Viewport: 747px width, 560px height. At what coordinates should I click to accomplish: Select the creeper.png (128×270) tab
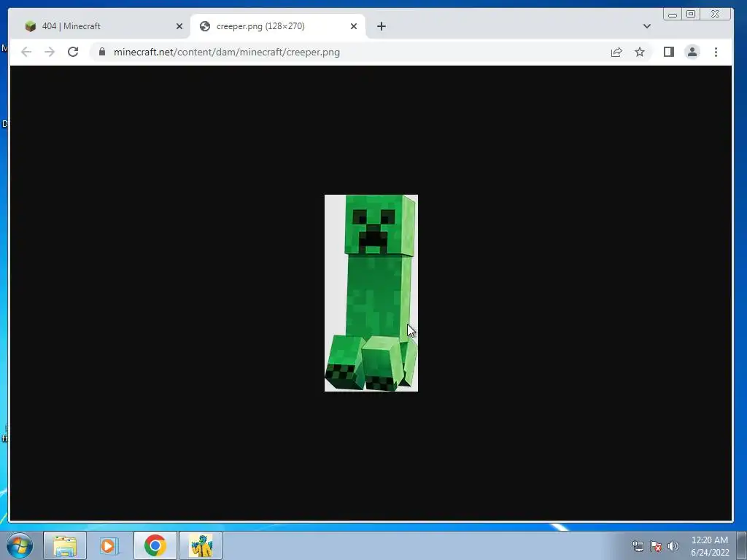pos(278,26)
